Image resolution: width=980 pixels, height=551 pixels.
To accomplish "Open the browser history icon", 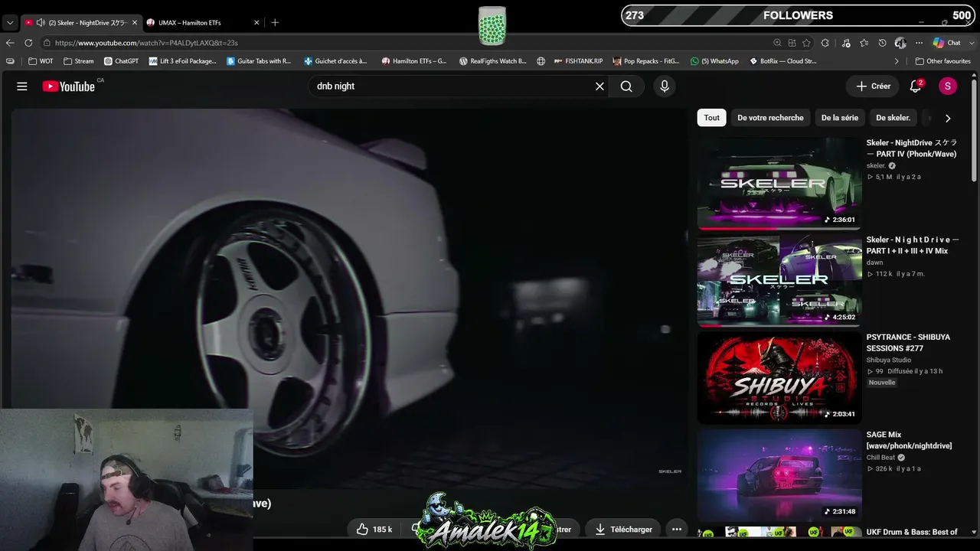I will tap(882, 43).
